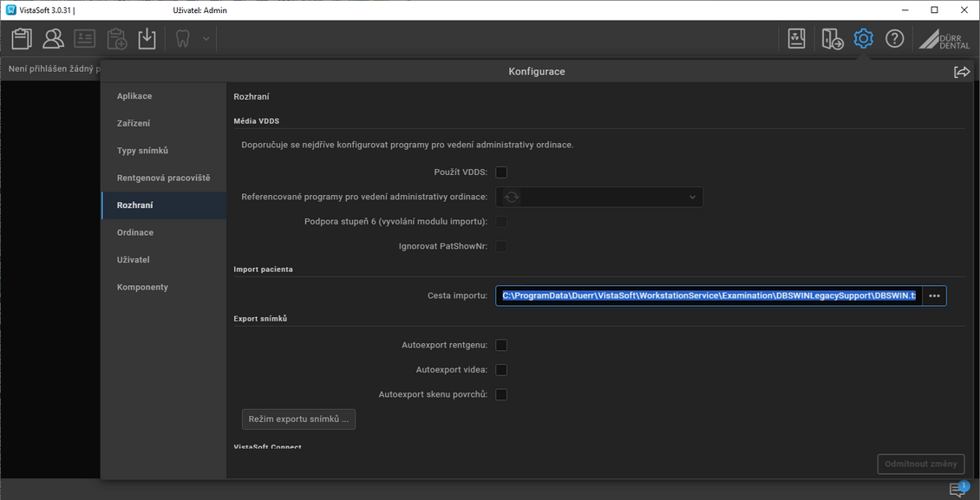Close the VistaSoft window

pos(964,10)
